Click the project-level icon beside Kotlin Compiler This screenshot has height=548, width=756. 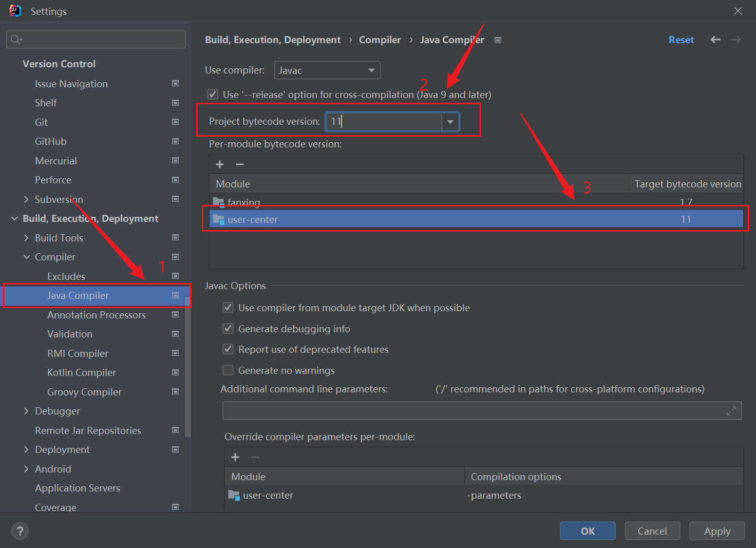pos(175,372)
